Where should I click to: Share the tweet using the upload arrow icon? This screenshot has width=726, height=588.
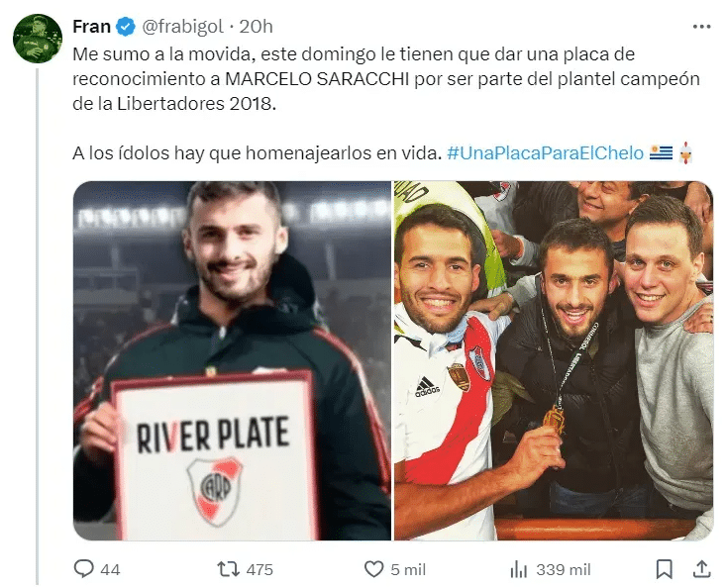point(701,569)
